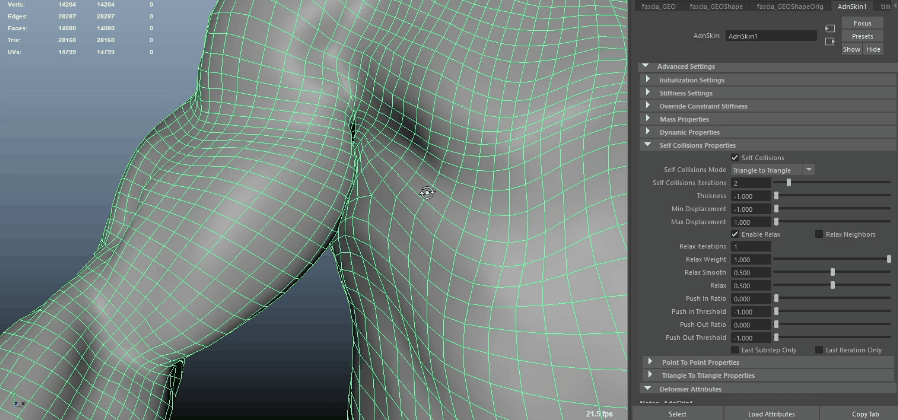Switch to the fasda_GEOShapeOrig tab

point(789,7)
